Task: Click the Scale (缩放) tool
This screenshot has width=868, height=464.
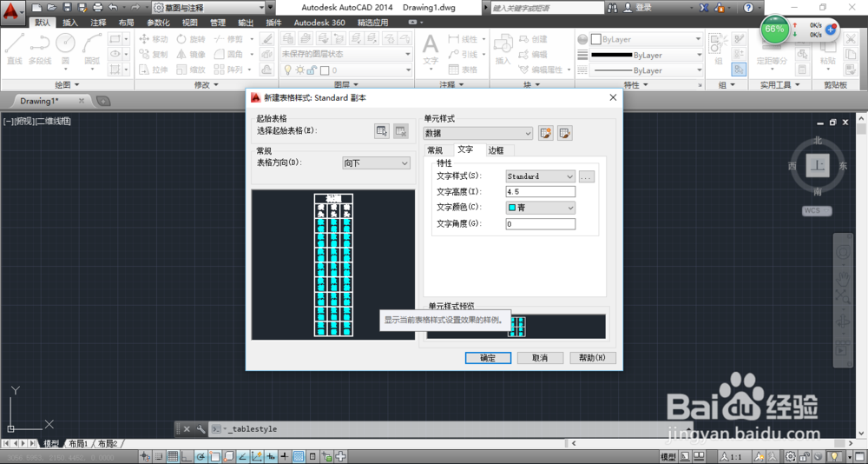Action: coord(191,70)
